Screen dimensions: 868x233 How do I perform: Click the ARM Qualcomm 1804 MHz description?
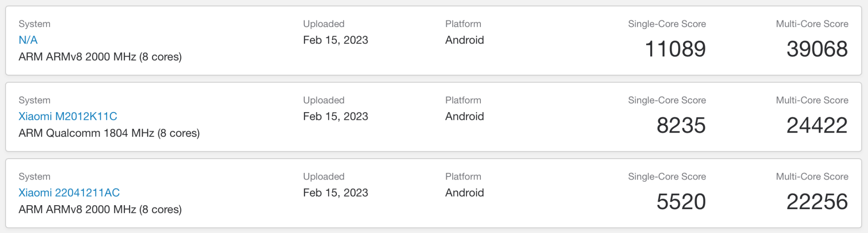[x=109, y=133]
